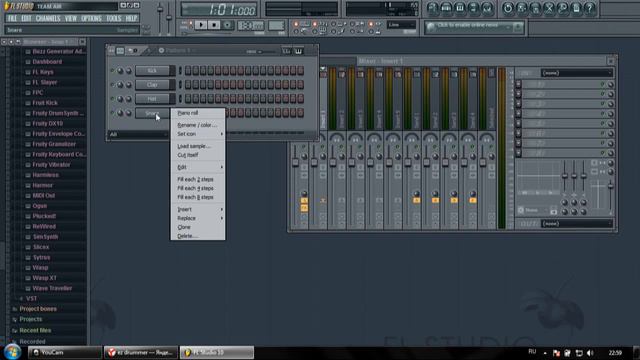The width and height of the screenshot is (640, 360).
Task: Open the playlist via toolbar shortcut icon
Action: point(432,8)
